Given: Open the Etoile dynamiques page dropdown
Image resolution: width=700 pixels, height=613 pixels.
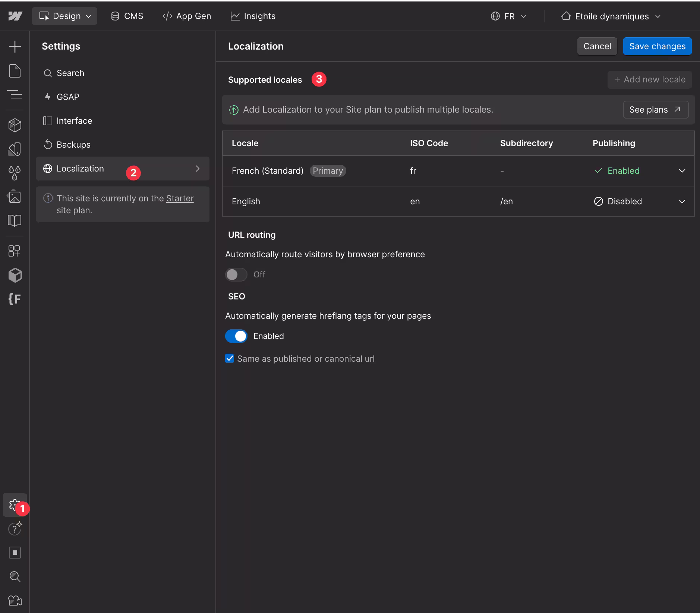Looking at the screenshot, I should coord(611,16).
